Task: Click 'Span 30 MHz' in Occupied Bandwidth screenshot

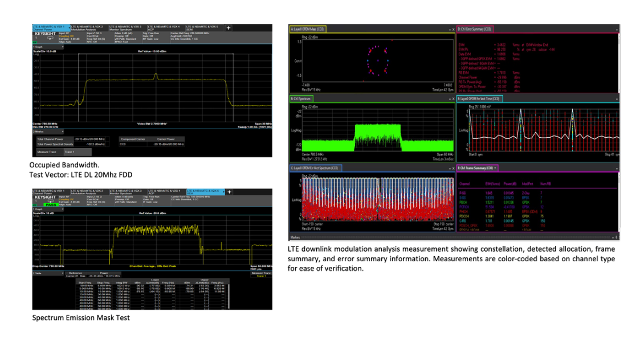Action: (263, 124)
